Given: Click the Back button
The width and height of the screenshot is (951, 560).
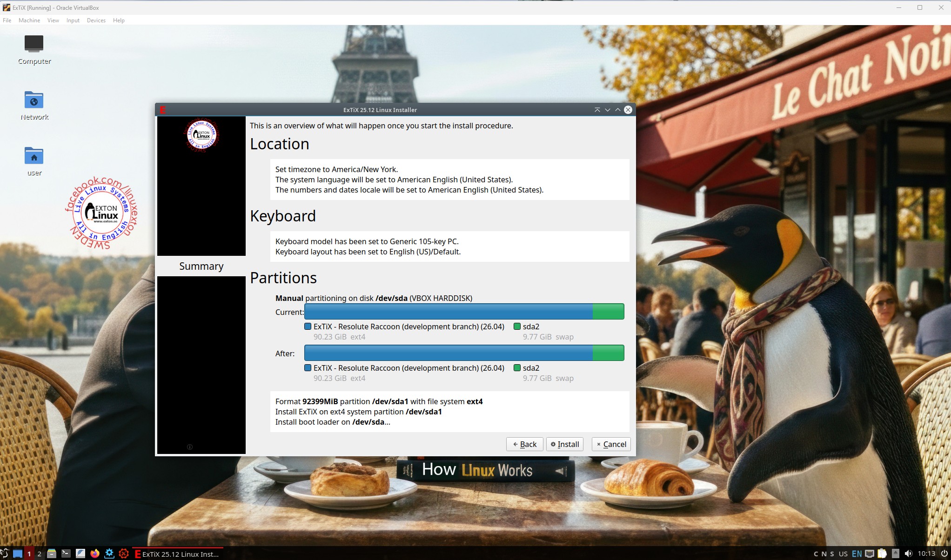Looking at the screenshot, I should coord(524,444).
